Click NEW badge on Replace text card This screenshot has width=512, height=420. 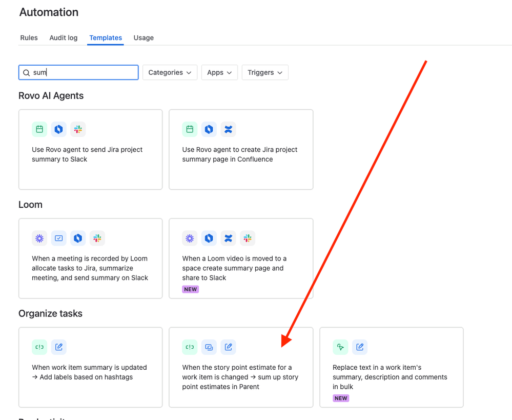341,398
